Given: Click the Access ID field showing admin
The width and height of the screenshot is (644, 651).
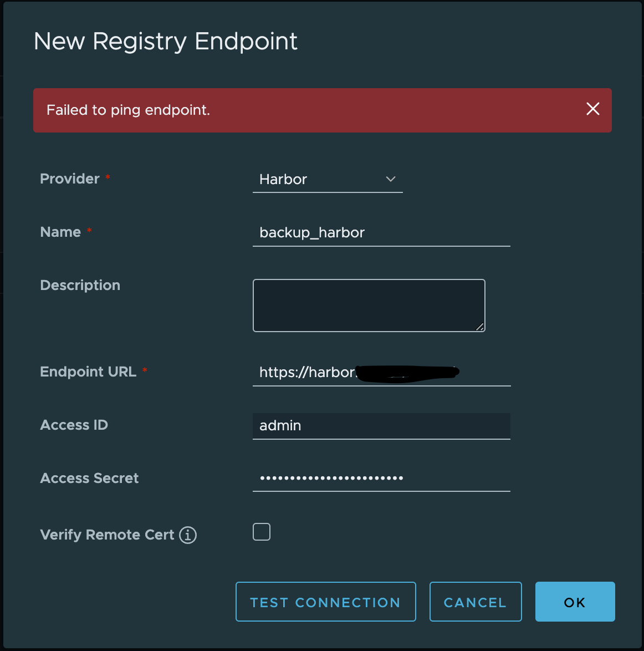Looking at the screenshot, I should click(x=381, y=426).
